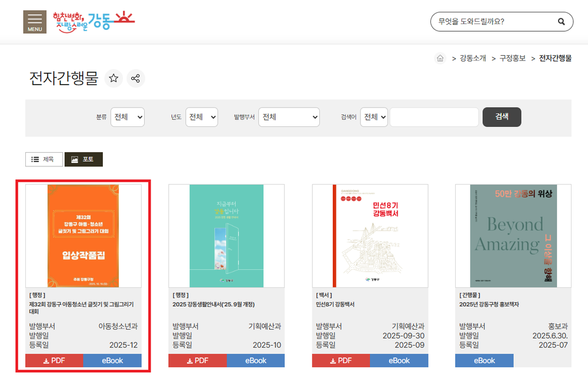Viewport: 588px width, 375px height.
Task: Expand the 년도 year dropdown
Action: tap(202, 117)
